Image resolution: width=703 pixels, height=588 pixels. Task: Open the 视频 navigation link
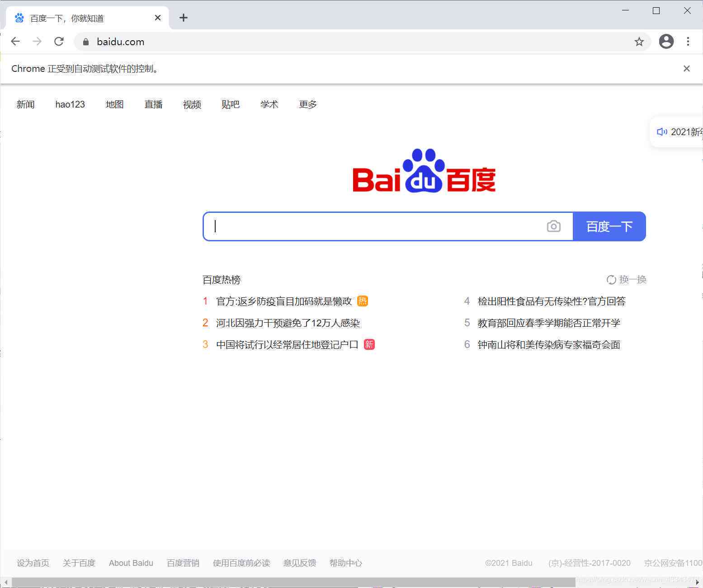tap(192, 104)
